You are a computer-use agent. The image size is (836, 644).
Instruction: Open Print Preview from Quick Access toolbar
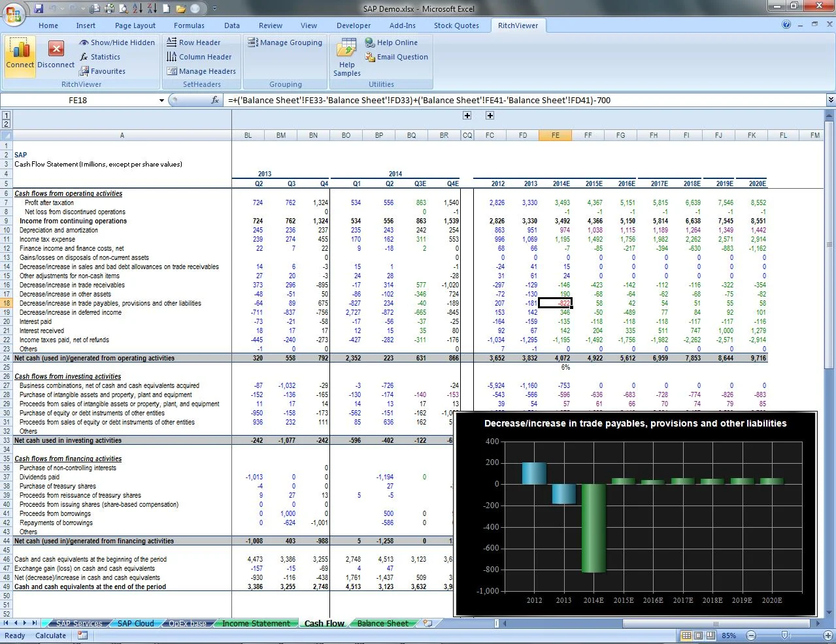tap(123, 8)
